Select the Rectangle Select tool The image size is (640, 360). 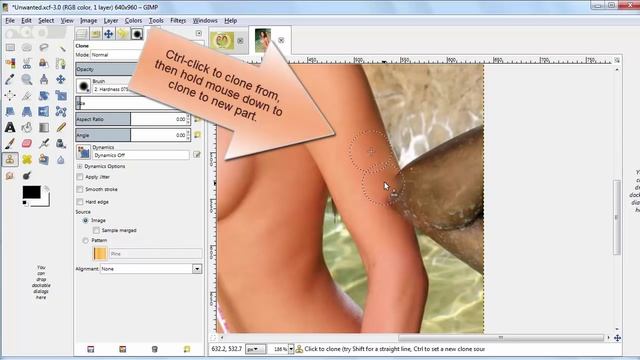click(x=10, y=48)
